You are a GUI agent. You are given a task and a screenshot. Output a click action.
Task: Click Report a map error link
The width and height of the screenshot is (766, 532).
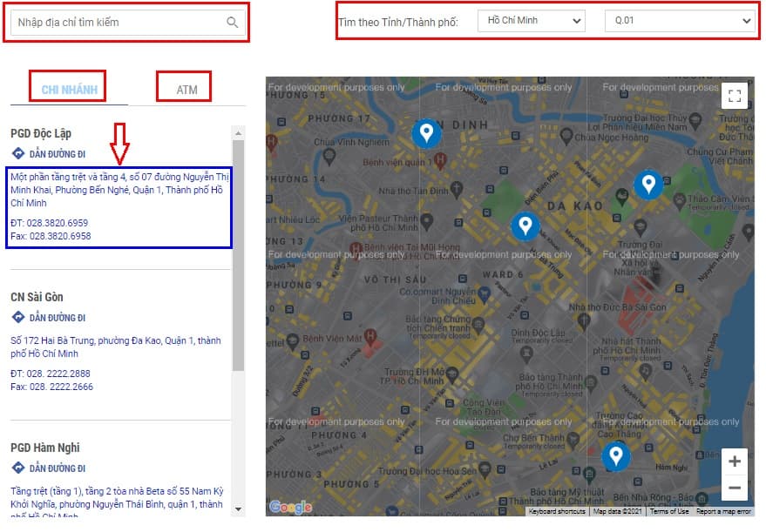[723, 512]
